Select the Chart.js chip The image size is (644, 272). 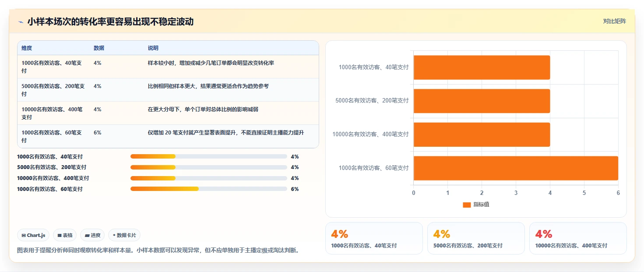point(34,235)
